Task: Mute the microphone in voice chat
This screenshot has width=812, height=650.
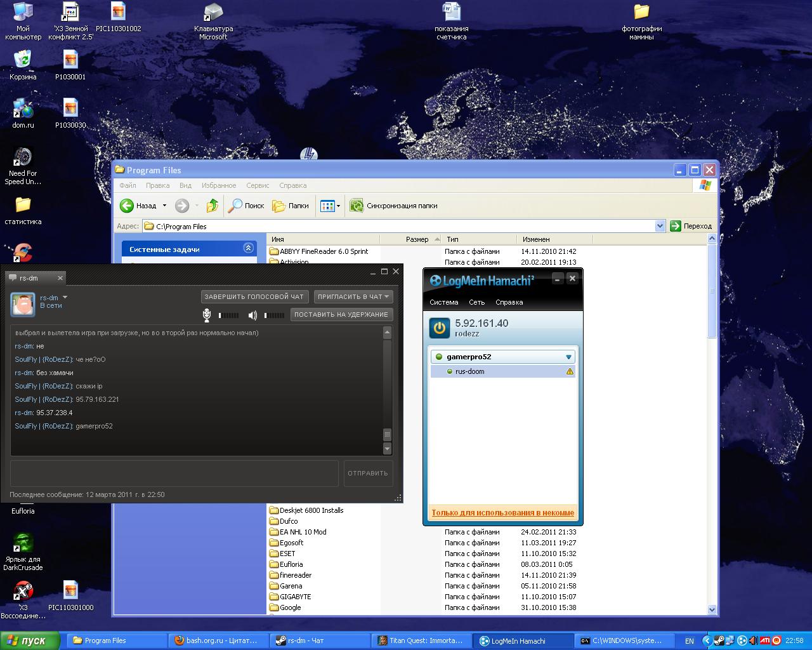Action: click(x=207, y=315)
